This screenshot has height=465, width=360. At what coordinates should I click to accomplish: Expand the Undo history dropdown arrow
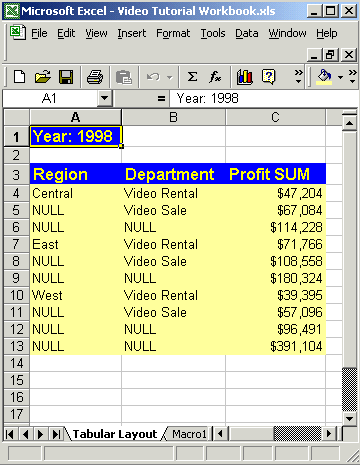point(170,78)
